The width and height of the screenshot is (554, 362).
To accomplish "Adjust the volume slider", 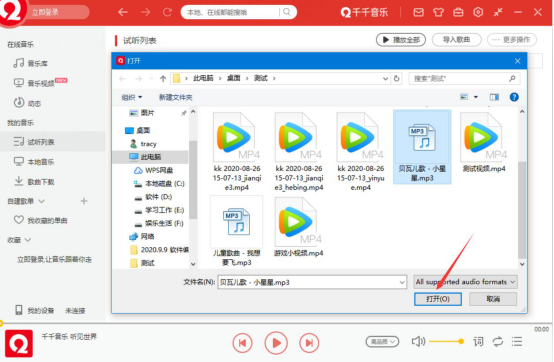I will [x=446, y=342].
